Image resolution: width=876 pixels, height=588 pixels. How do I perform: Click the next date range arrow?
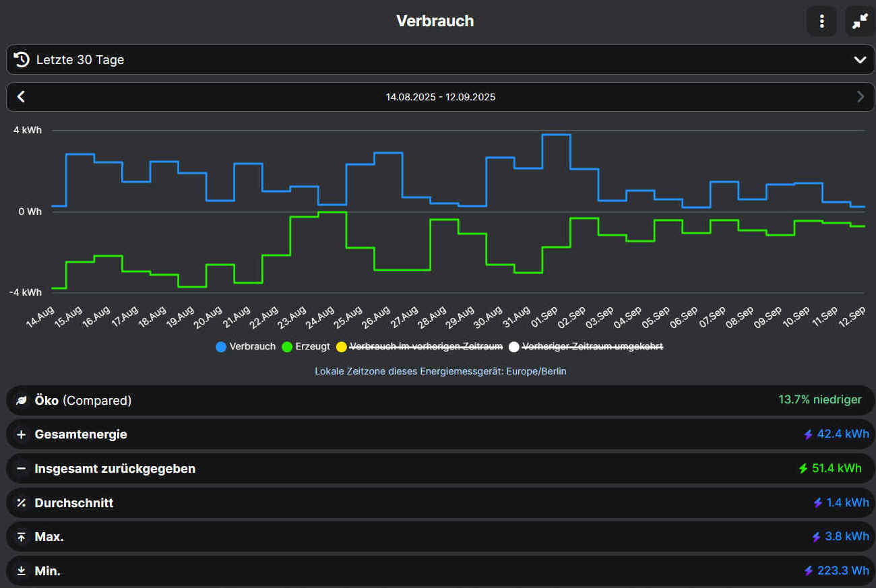click(860, 97)
